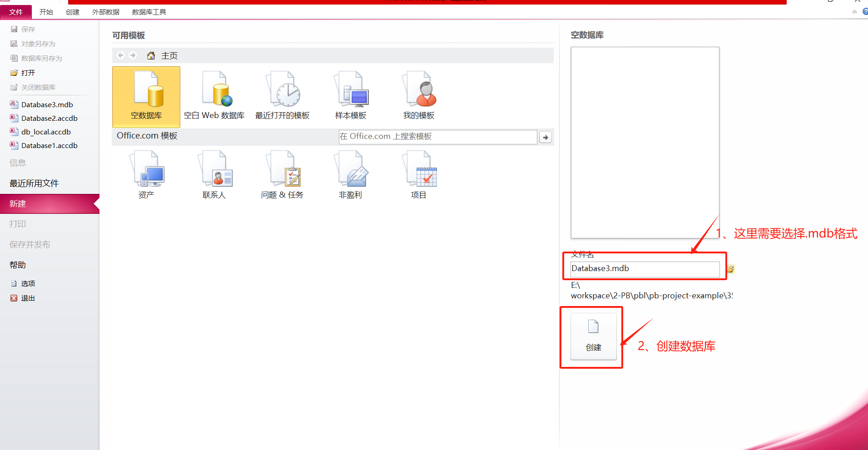Collapse the ribbon with the caret icon
Screen dimensions: 868x450
tap(854, 12)
